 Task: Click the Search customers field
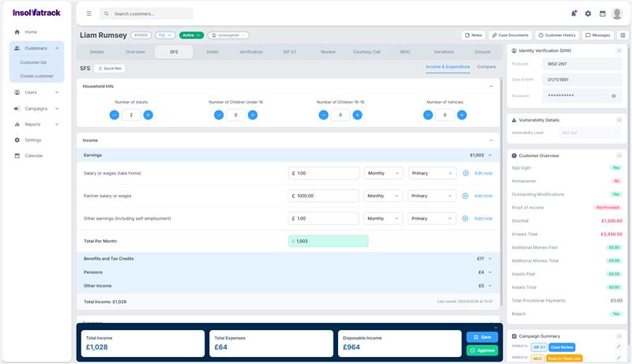click(x=146, y=13)
